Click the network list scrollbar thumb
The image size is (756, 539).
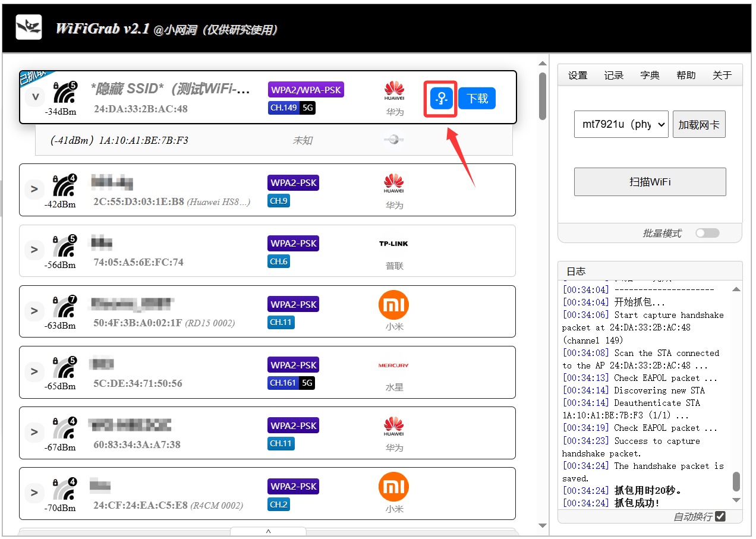(x=542, y=96)
